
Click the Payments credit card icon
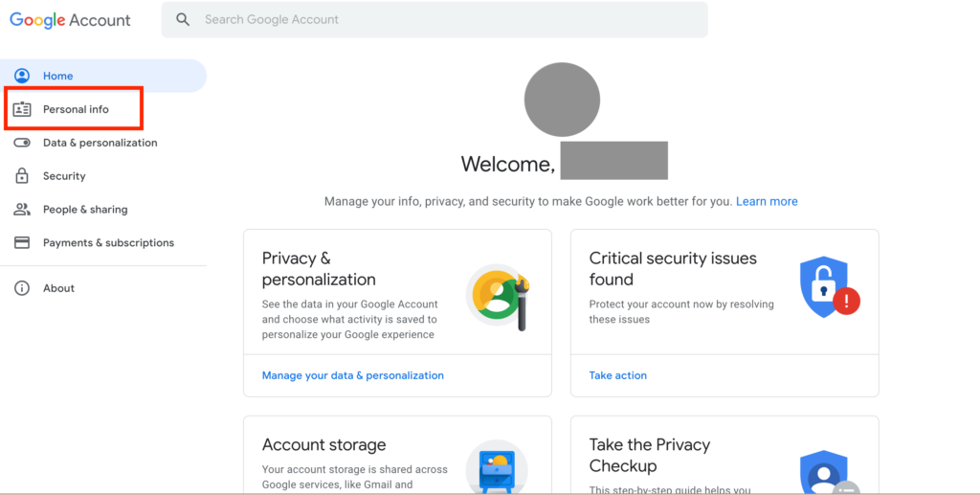tap(22, 243)
